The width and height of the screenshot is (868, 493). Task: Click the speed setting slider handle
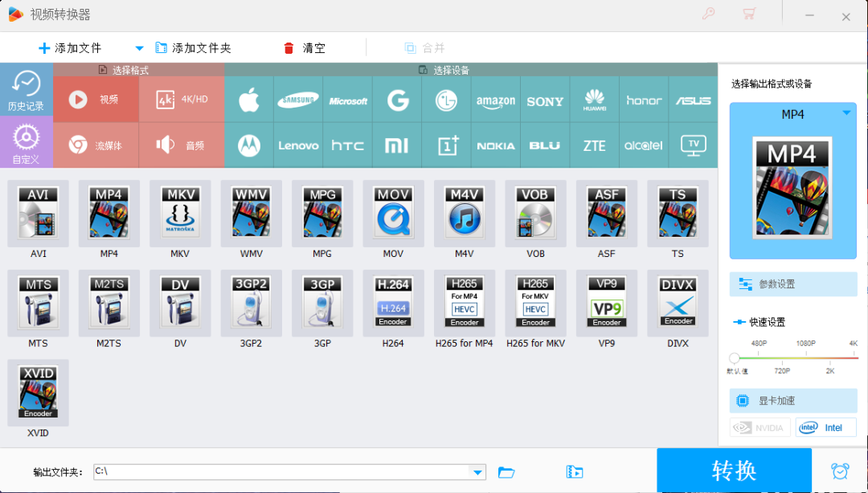pos(734,358)
